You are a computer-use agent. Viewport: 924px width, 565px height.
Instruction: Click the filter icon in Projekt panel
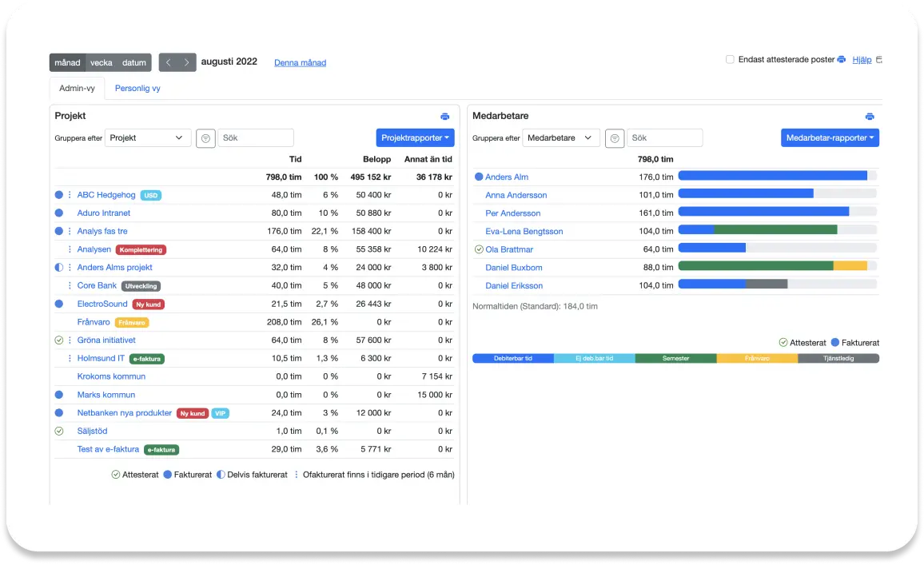205,138
